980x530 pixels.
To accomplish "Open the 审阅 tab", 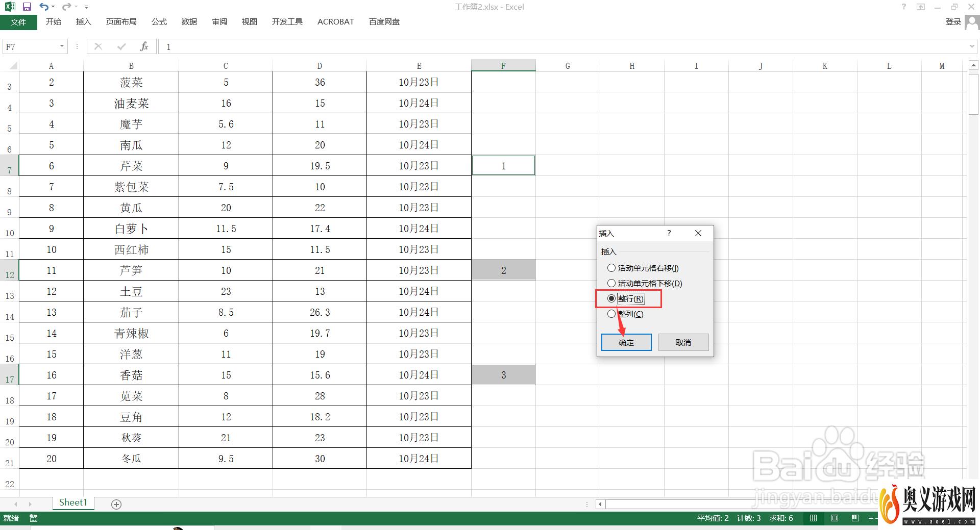I will point(219,22).
